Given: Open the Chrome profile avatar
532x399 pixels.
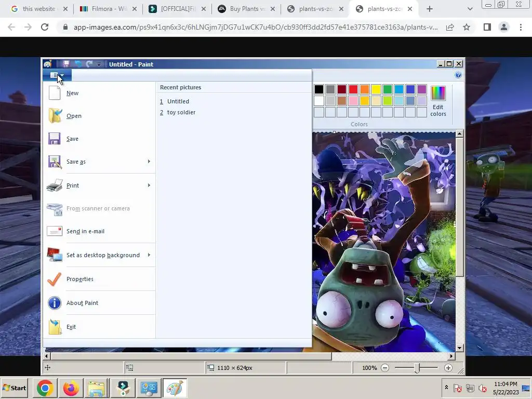Looking at the screenshot, I should (x=504, y=27).
